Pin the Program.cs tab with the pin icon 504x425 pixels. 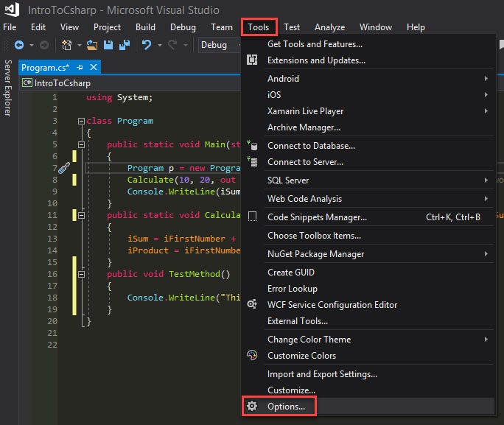[x=80, y=68]
